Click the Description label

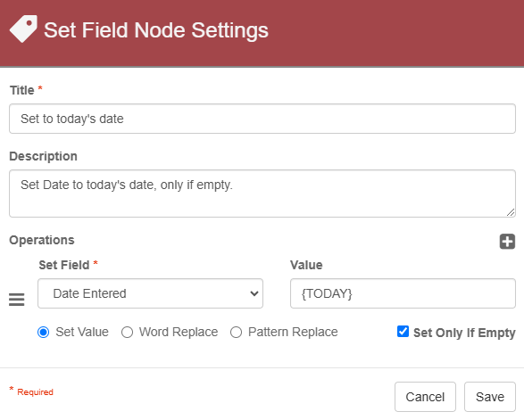click(43, 156)
